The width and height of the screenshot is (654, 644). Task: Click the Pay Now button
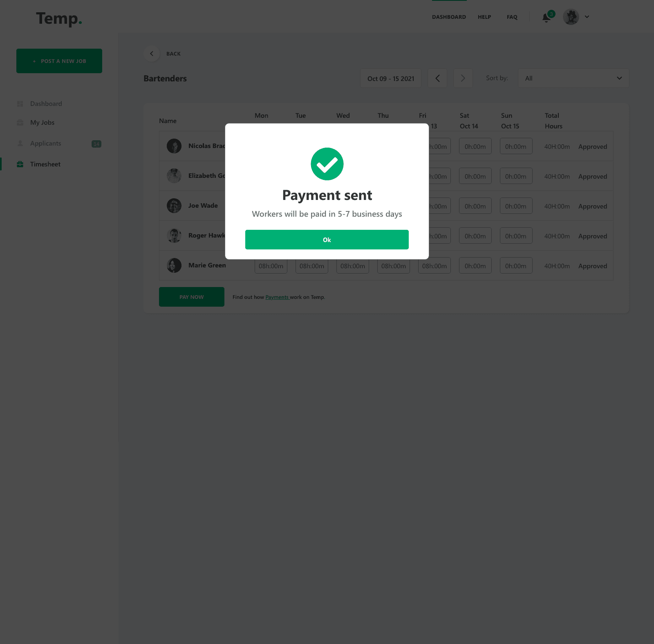pos(192,297)
